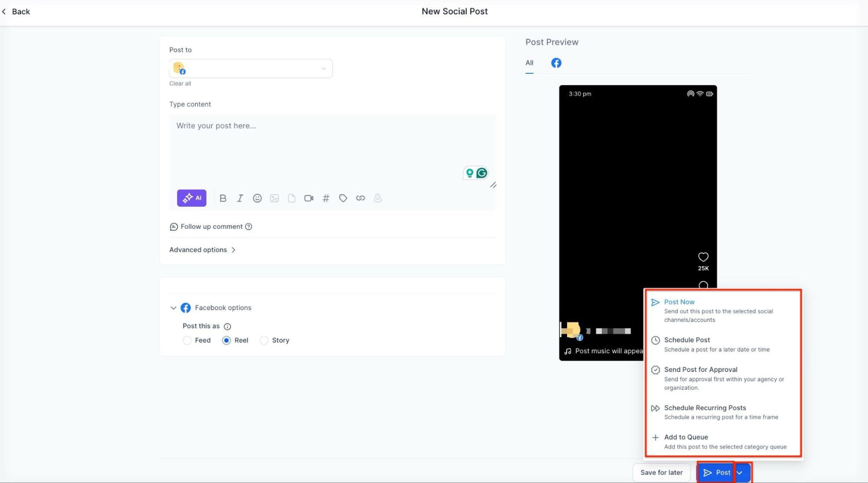Screen dimensions: 868x483
Task: Clear all selected accounts
Action: point(180,84)
